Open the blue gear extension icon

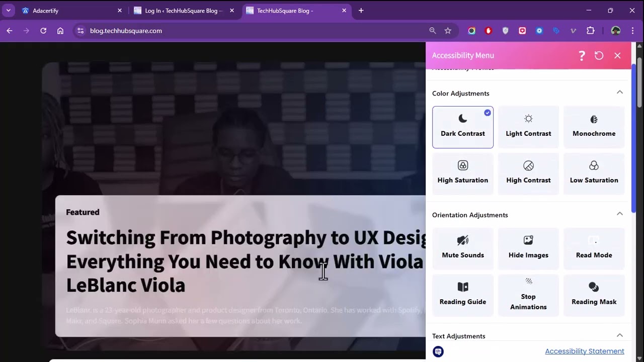[539, 31]
